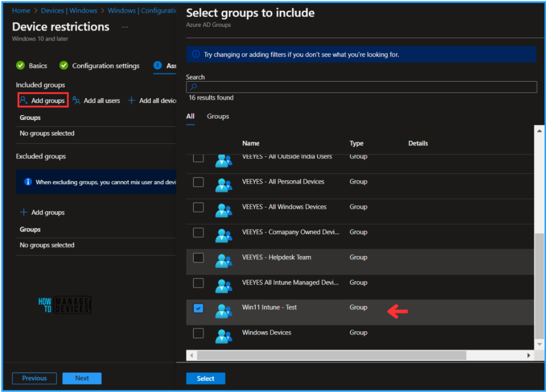Click the Select button

click(205, 379)
